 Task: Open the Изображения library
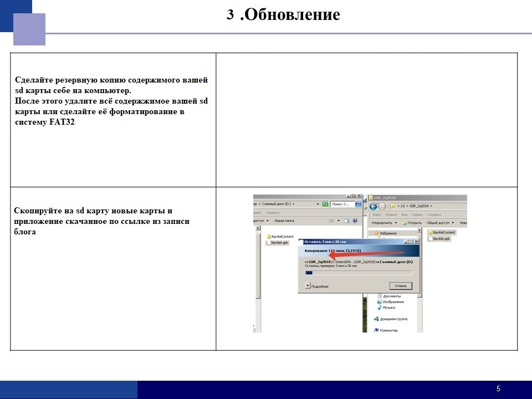click(x=391, y=301)
